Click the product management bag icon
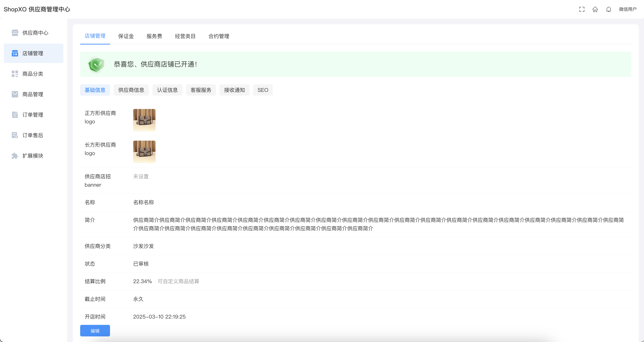The width and height of the screenshot is (644, 342). [x=15, y=94]
